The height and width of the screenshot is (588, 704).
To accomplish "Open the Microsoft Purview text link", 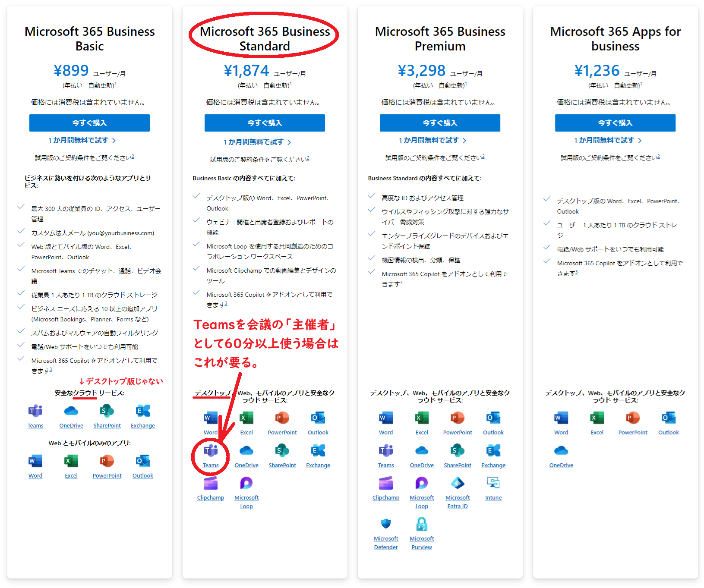I will 422,543.
